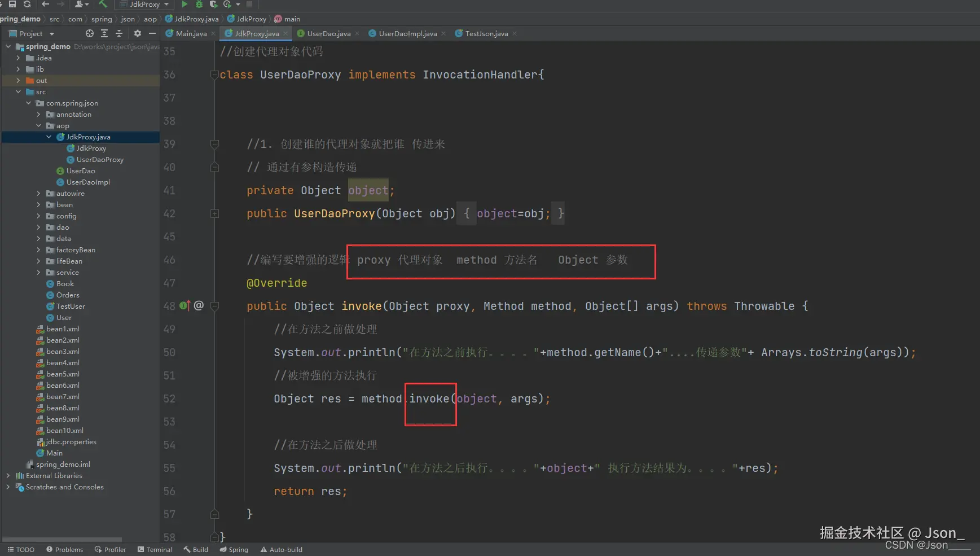This screenshot has height=556, width=980.
Task: Start debugging with the green bug icon
Action: tap(199, 4)
